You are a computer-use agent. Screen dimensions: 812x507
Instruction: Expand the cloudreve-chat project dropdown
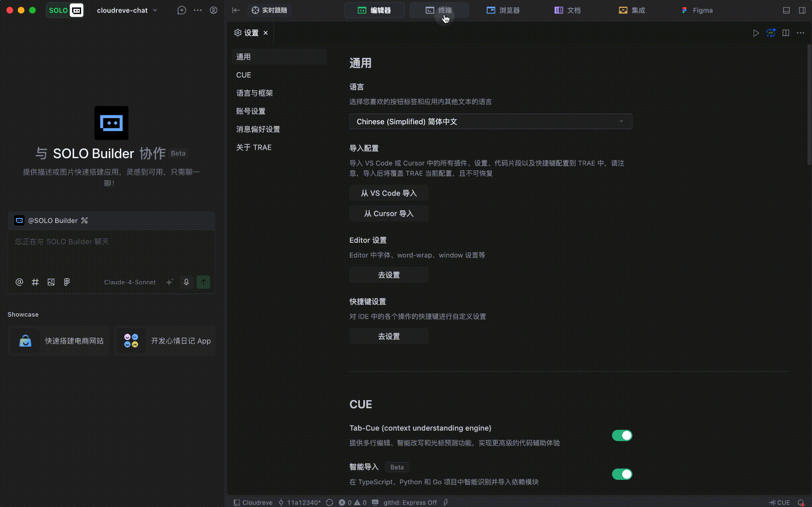[127, 10]
